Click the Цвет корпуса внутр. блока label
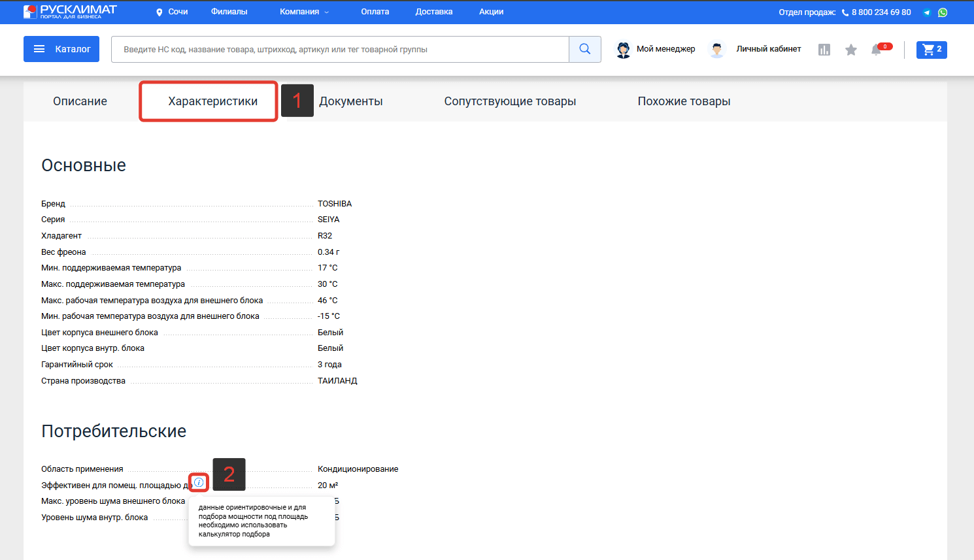This screenshot has width=974, height=560. pyautogui.click(x=93, y=348)
